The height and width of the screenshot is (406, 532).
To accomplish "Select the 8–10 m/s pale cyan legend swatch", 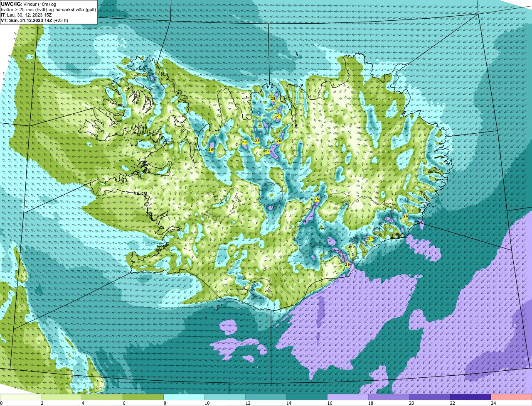I will [x=184, y=397].
